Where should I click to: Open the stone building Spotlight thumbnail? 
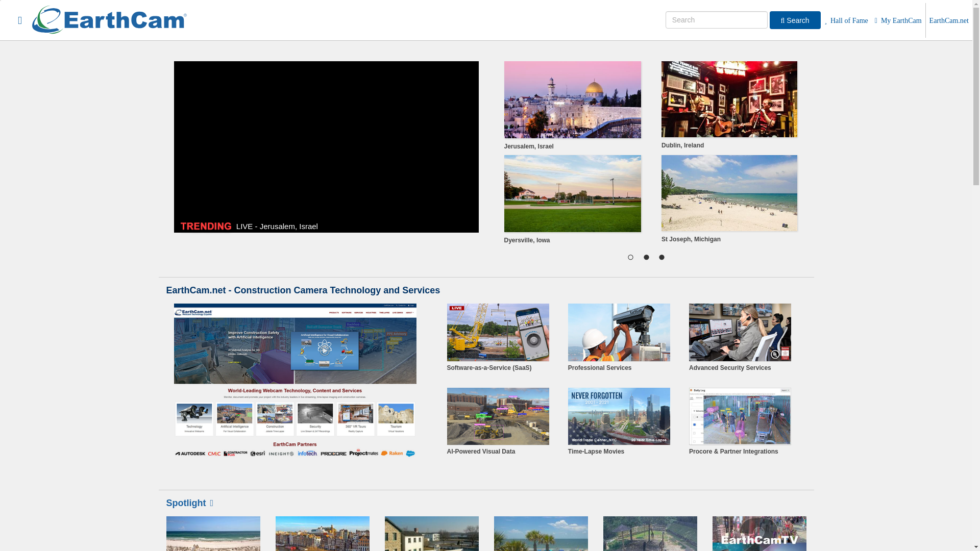tap(431, 534)
